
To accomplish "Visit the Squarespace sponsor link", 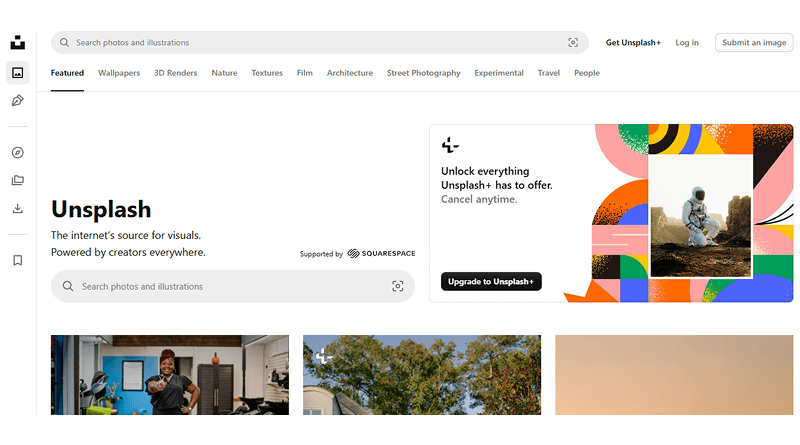I will click(x=381, y=254).
